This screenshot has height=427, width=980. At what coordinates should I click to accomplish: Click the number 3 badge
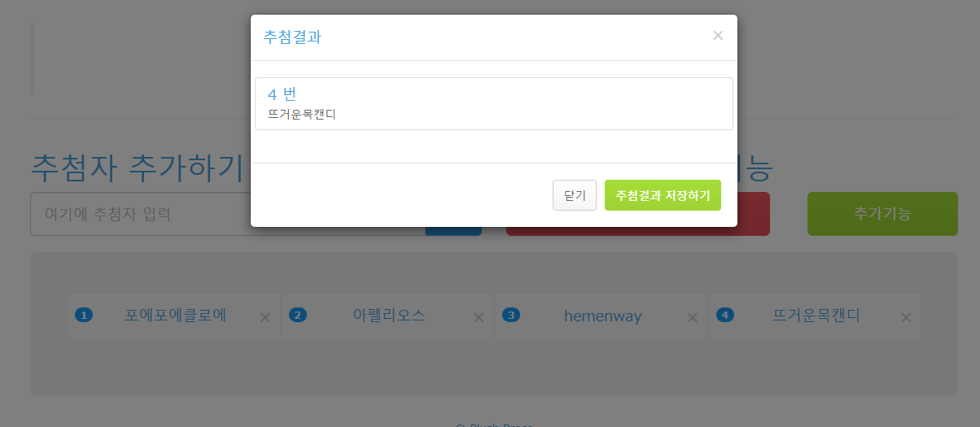point(511,316)
